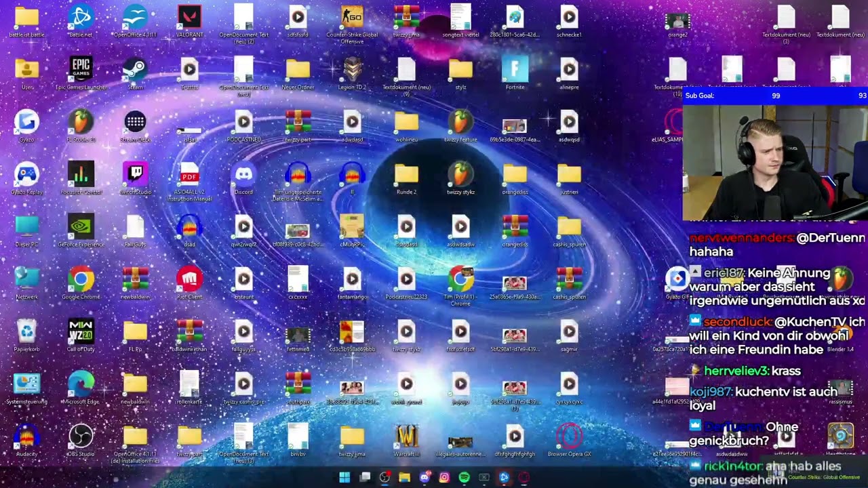This screenshot has width=868, height=488.
Task: Select the Gyazo Replay icon
Action: [x=26, y=178]
